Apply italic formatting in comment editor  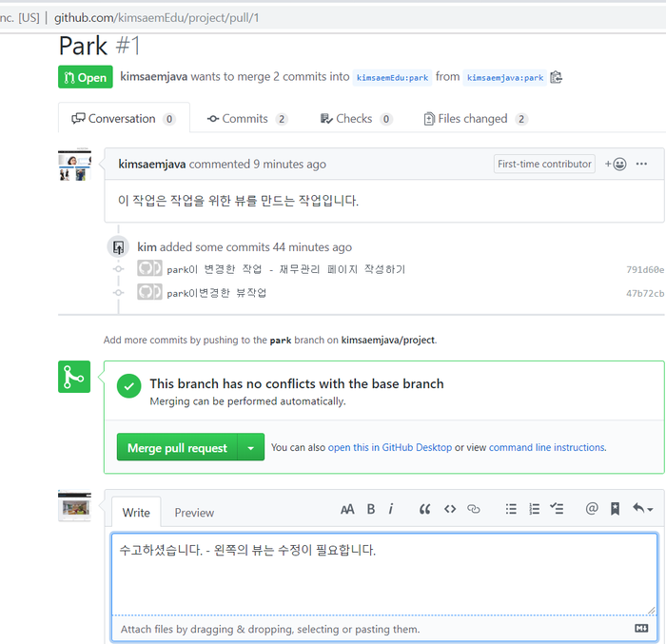tap(391, 509)
